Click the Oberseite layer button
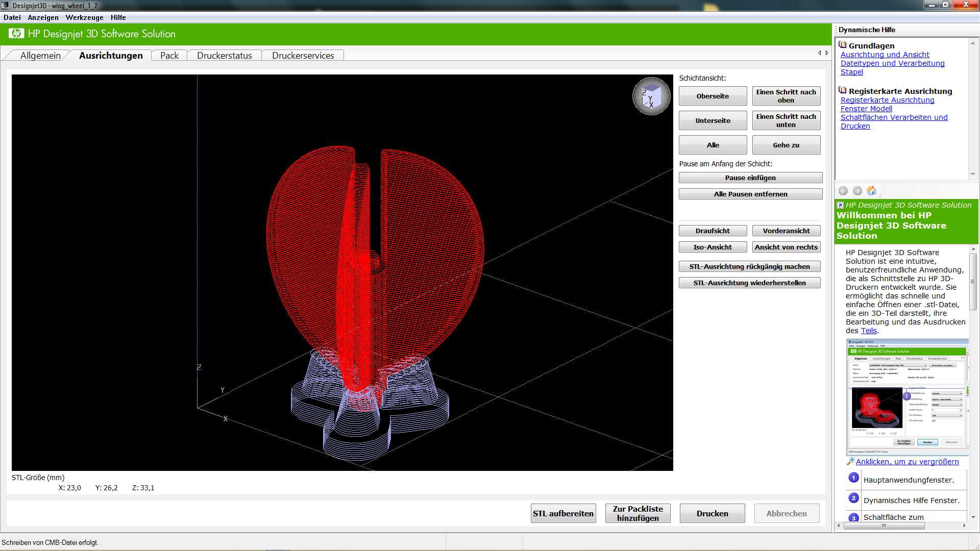The width and height of the screenshot is (980, 551). tap(713, 96)
